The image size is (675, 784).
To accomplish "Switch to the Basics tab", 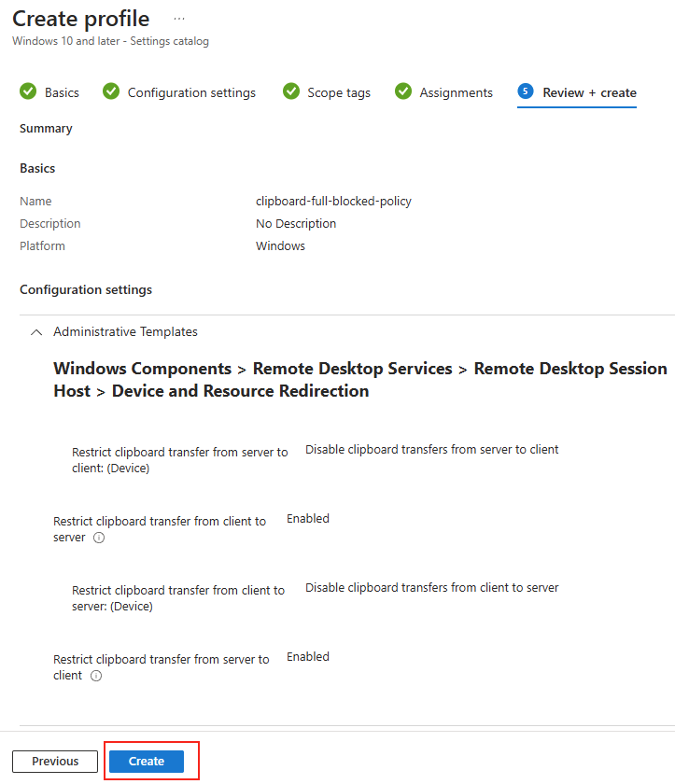I will click(62, 92).
